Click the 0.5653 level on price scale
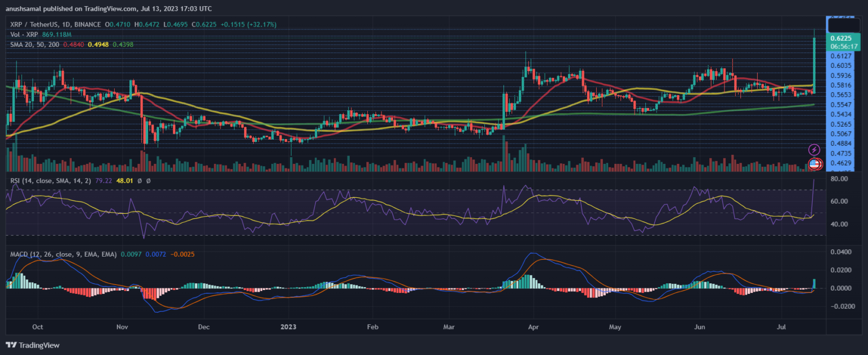 (x=840, y=95)
